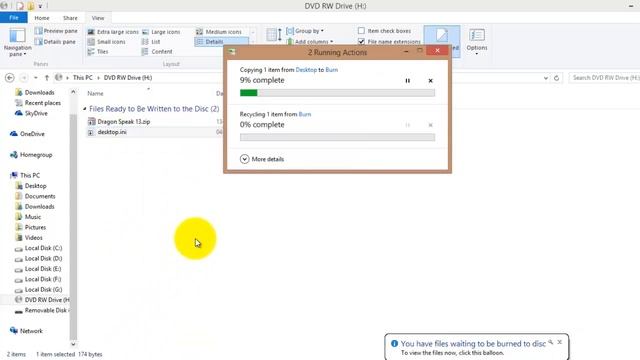The width and height of the screenshot is (640, 360).
Task: Enable Item check boxes
Action: (x=384, y=31)
